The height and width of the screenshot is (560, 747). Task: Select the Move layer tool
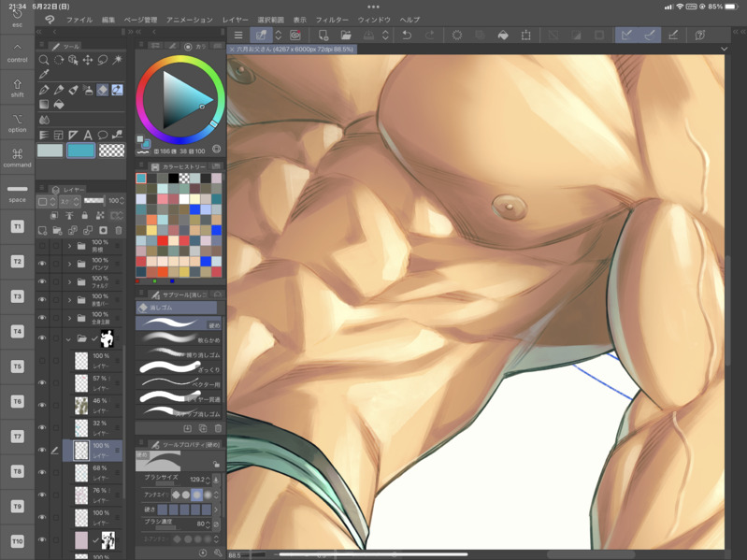(x=88, y=60)
